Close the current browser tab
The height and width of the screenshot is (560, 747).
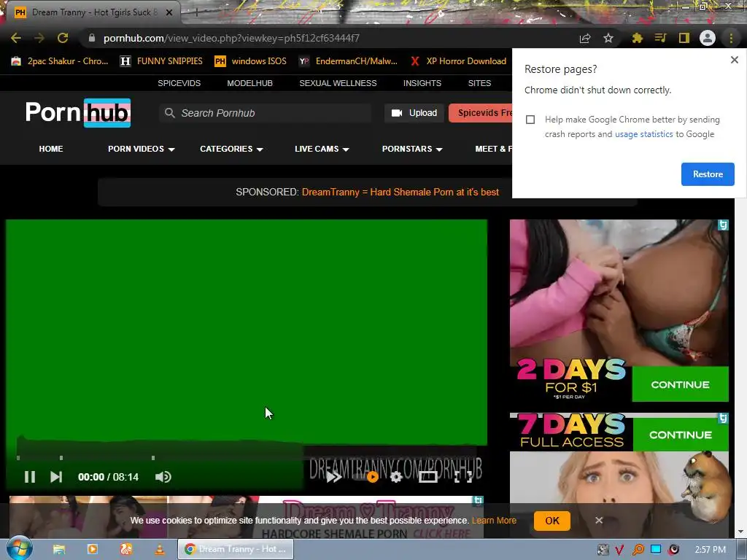click(169, 12)
